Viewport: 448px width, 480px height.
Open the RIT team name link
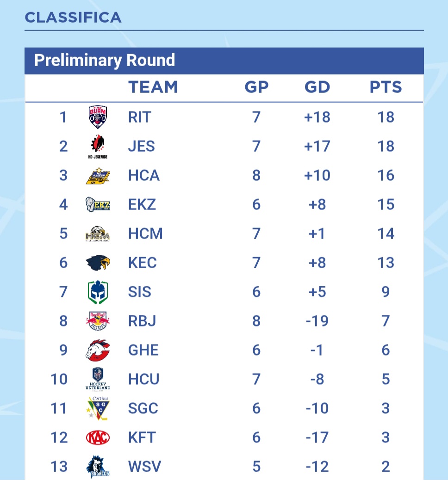tap(139, 117)
